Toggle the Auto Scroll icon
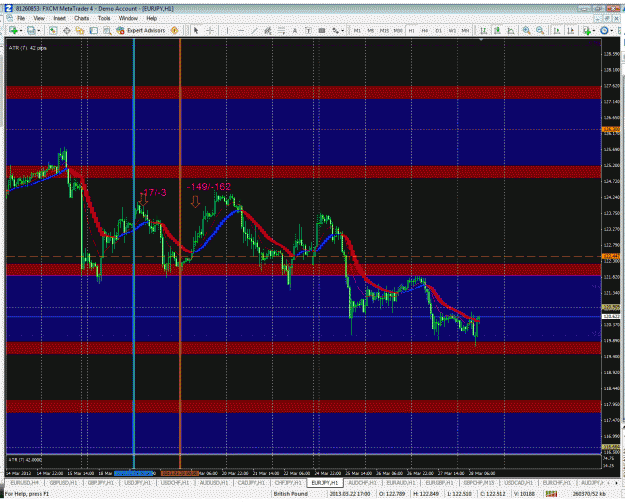The height and width of the screenshot is (502, 625). (x=557, y=30)
